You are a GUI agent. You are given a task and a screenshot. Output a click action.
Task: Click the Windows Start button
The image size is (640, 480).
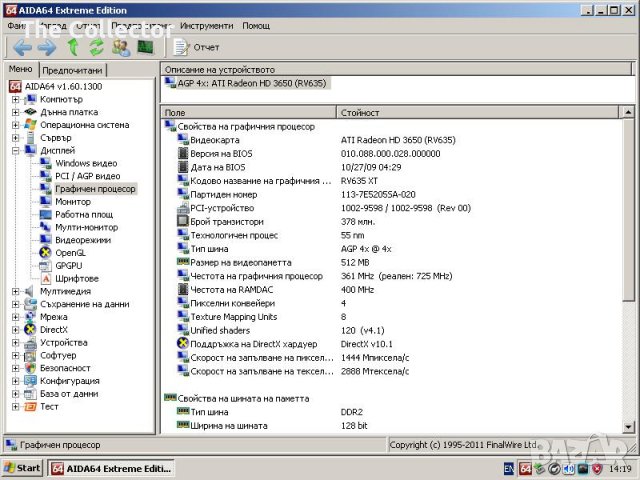point(22,468)
